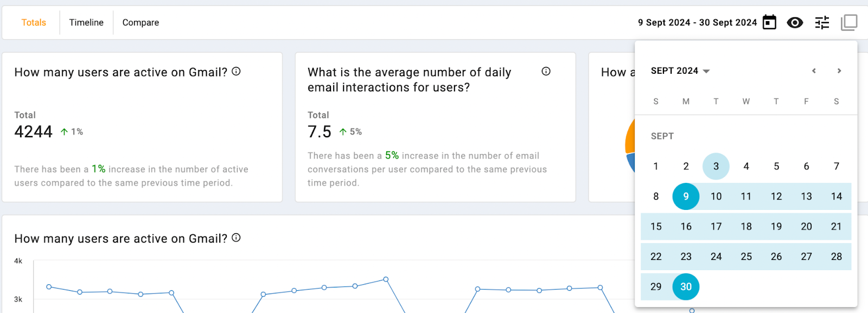Click the copy pages icon top right
The width and height of the screenshot is (868, 313).
pos(848,22)
